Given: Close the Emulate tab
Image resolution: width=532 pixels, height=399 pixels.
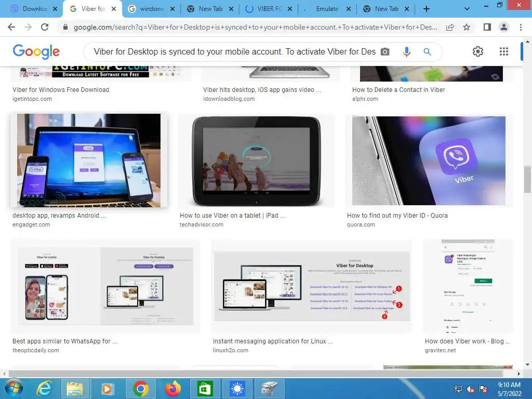Looking at the screenshot, I should (x=349, y=9).
